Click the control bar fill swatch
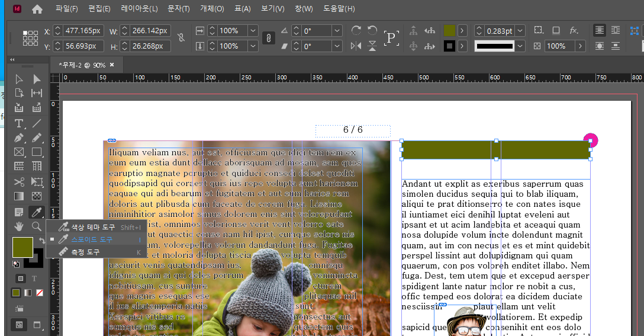 click(449, 30)
